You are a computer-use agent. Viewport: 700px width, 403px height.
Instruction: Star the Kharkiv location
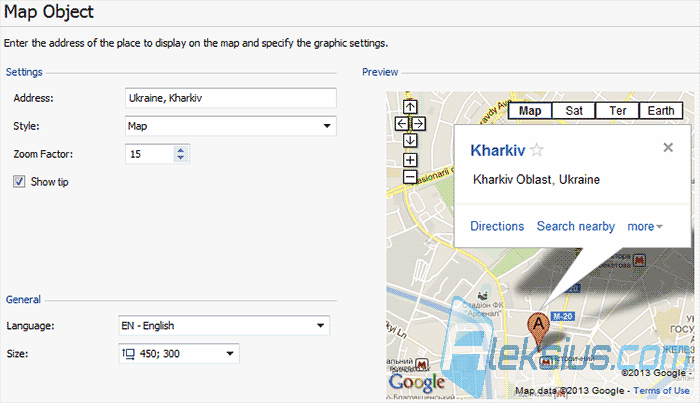[537, 150]
